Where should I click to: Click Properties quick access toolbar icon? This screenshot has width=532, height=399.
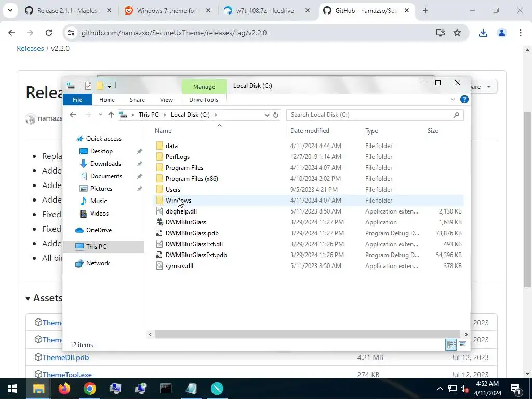88,86
